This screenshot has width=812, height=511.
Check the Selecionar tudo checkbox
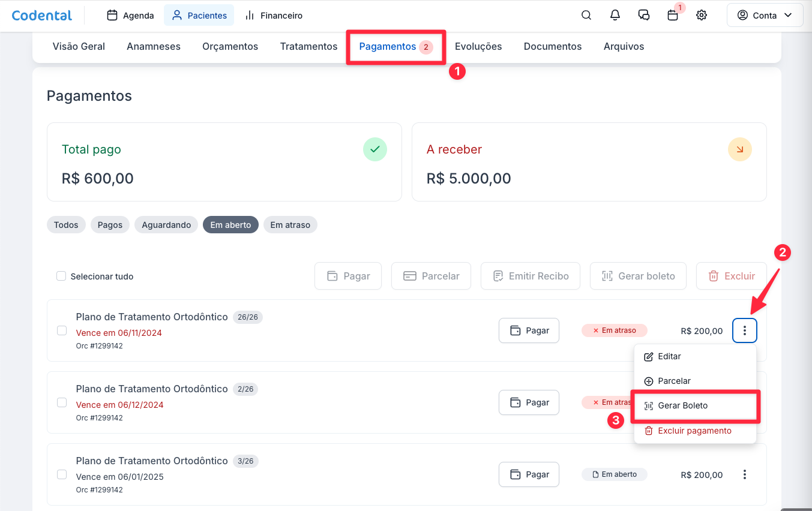coord(61,276)
